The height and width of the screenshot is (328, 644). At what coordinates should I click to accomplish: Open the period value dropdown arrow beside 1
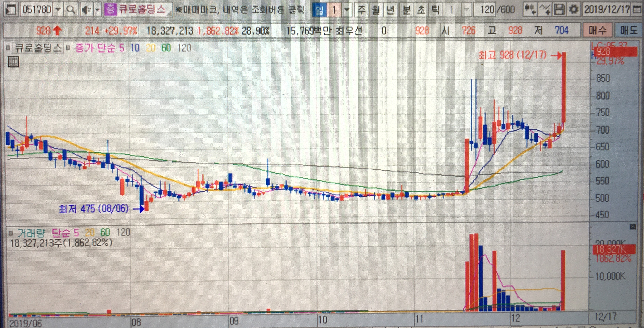[x=346, y=10]
